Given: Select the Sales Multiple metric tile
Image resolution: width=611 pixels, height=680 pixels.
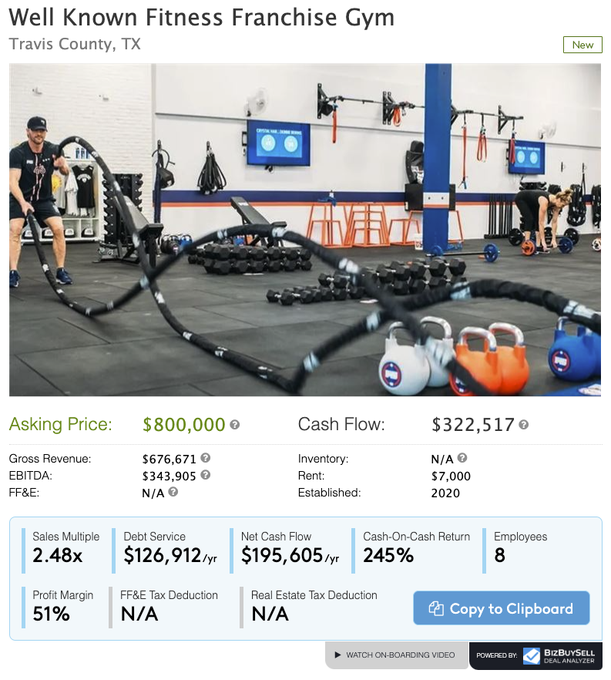Looking at the screenshot, I should (66, 547).
